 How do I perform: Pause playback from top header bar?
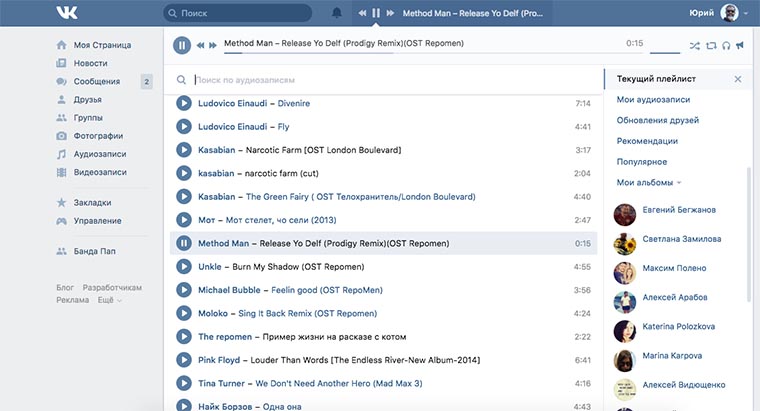376,13
